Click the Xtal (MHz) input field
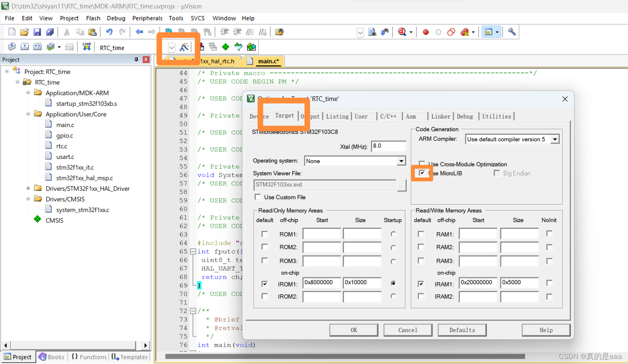 [x=389, y=146]
